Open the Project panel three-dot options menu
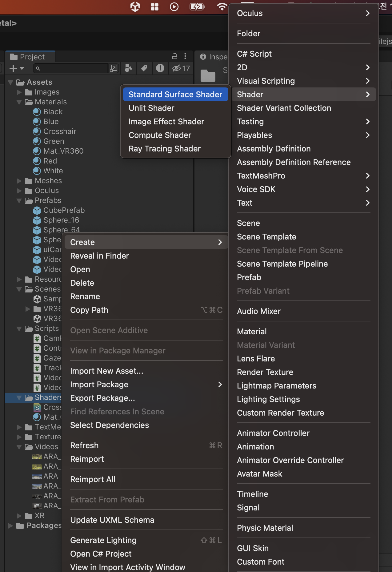Image resolution: width=392 pixels, height=572 pixels. pyautogui.click(x=185, y=56)
